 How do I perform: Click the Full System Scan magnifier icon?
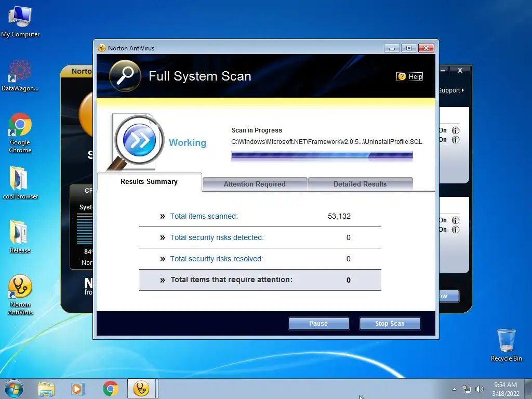[x=125, y=76]
